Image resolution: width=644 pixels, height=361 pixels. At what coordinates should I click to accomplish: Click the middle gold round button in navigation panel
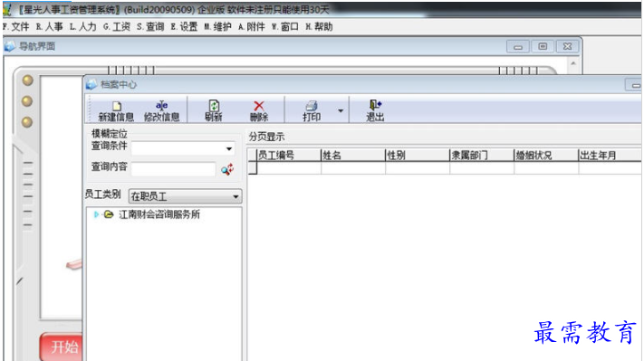click(27, 101)
